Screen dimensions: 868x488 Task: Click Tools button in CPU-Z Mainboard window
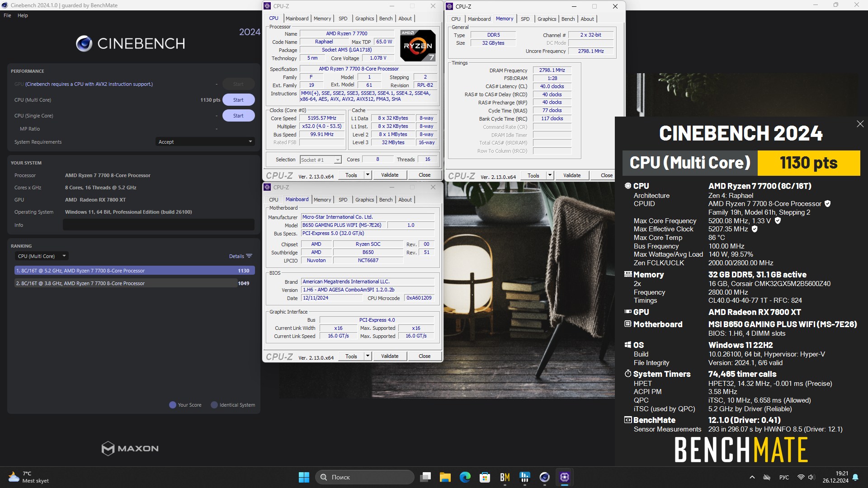point(351,356)
